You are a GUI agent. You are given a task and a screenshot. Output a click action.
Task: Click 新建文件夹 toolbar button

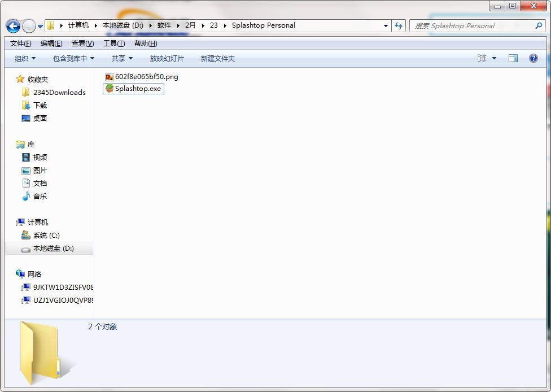pyautogui.click(x=217, y=58)
